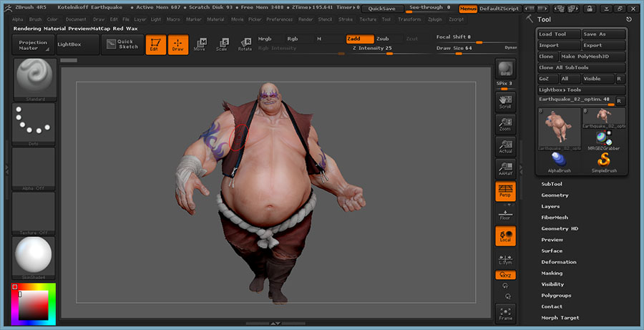Image resolution: width=644 pixels, height=330 pixels.
Task: Click Make PolyMesh3D button
Action: coord(592,57)
